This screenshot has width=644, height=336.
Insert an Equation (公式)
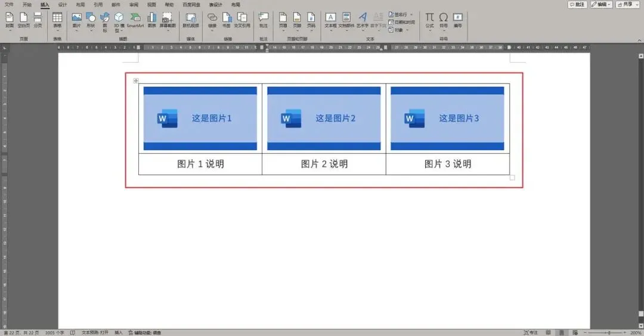coord(429,20)
